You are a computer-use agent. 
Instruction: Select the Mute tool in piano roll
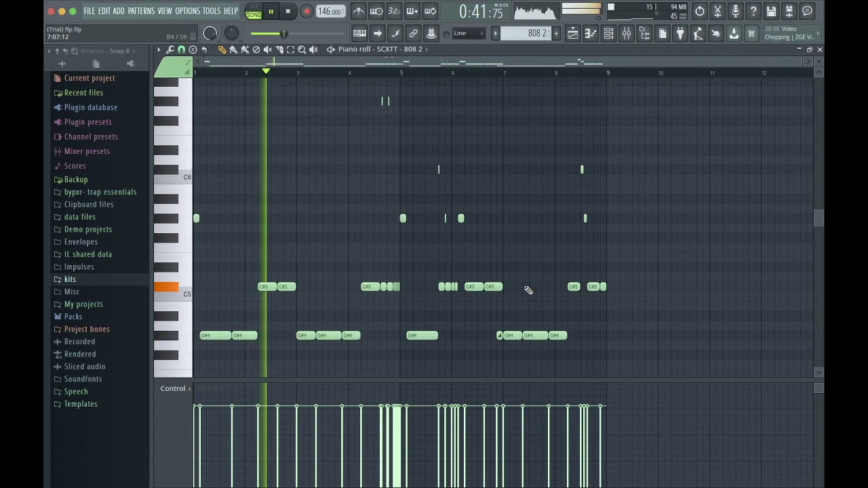tap(268, 49)
